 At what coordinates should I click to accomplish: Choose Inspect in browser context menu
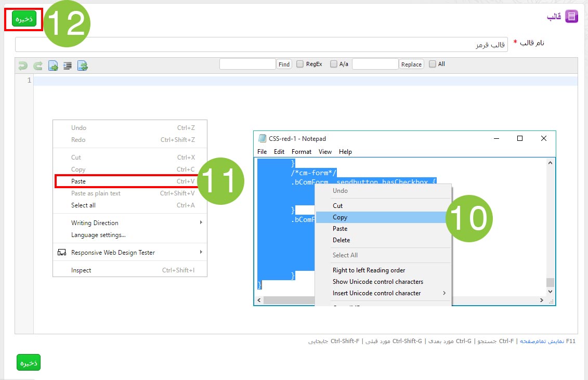pyautogui.click(x=130, y=270)
